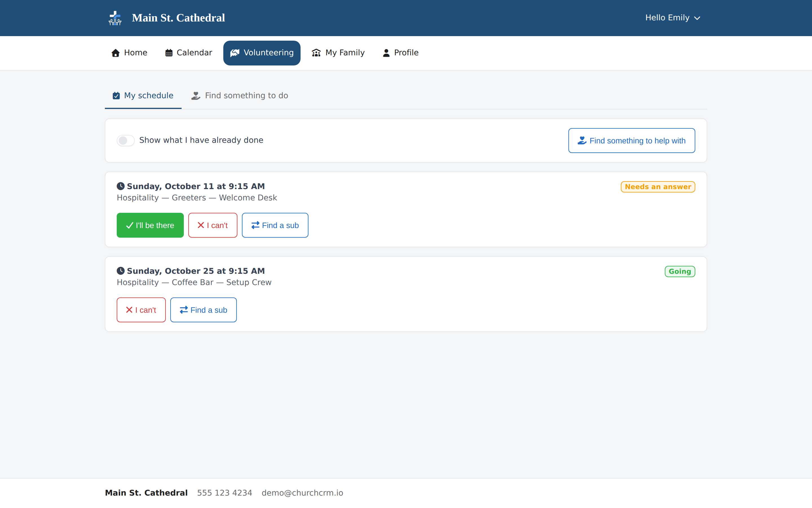This screenshot has height=508, width=812.
Task: Click Sunday, October 11 at 9:15 AM heading
Action: coord(196,186)
